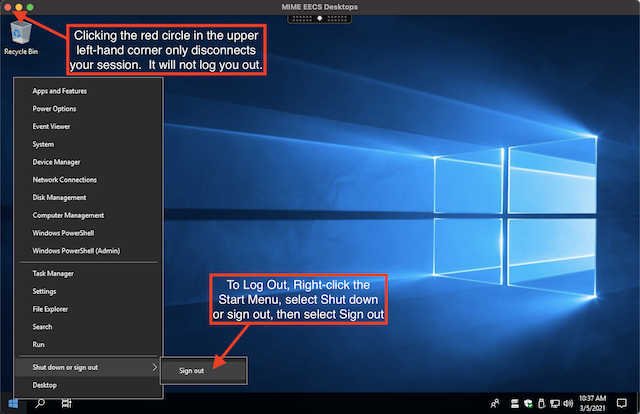Viewport: 640px width, 414px height.
Task: Select Search in the context menu
Action: (88, 327)
